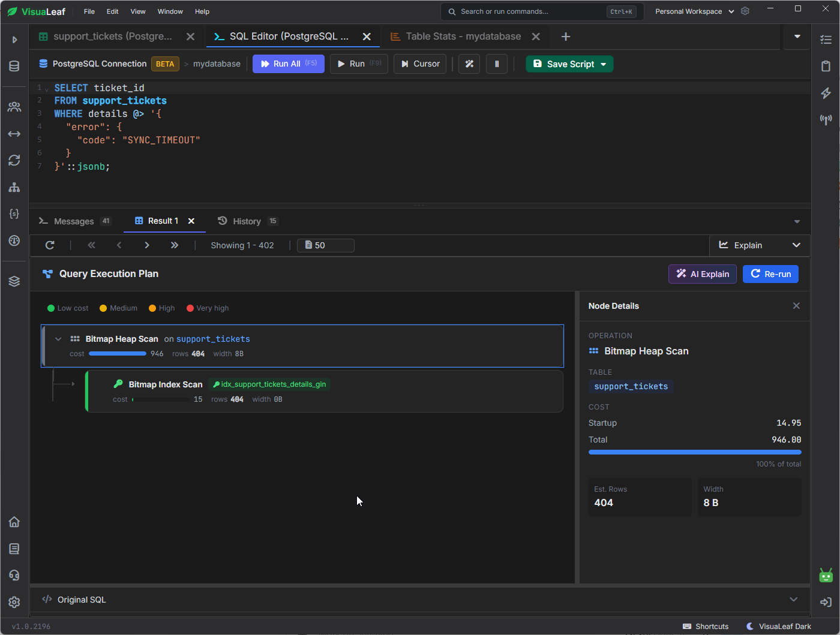Click the mydatabase breadcrumb
Image resolution: width=840 pixels, height=635 pixels.
[217, 64]
